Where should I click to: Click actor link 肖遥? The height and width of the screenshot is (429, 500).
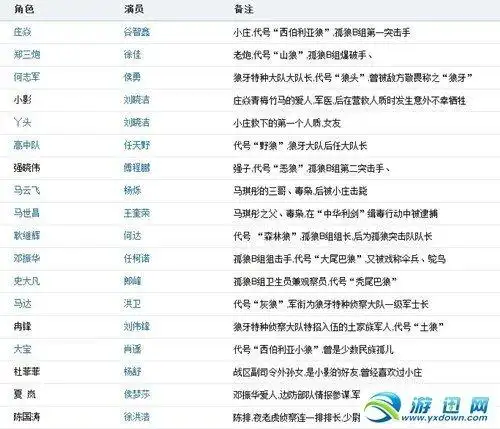(x=132, y=349)
